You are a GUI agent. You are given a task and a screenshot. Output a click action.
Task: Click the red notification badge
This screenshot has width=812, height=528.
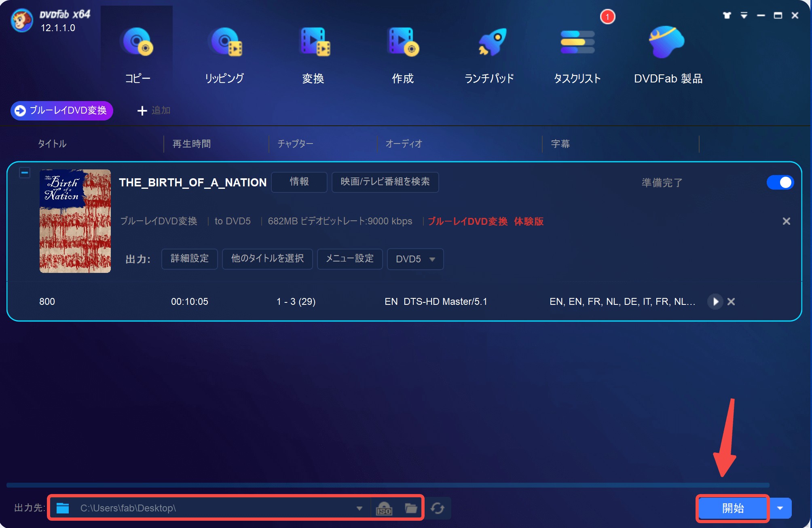pyautogui.click(x=607, y=17)
